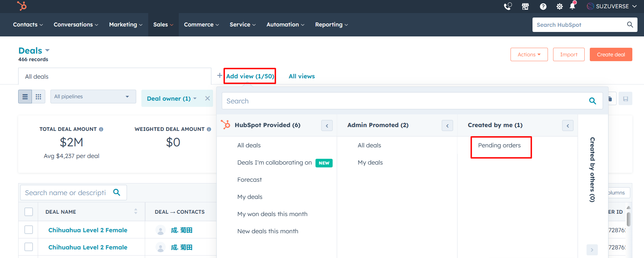644x258 pixels.
Task: Open the notifications bell
Action: point(572,6)
